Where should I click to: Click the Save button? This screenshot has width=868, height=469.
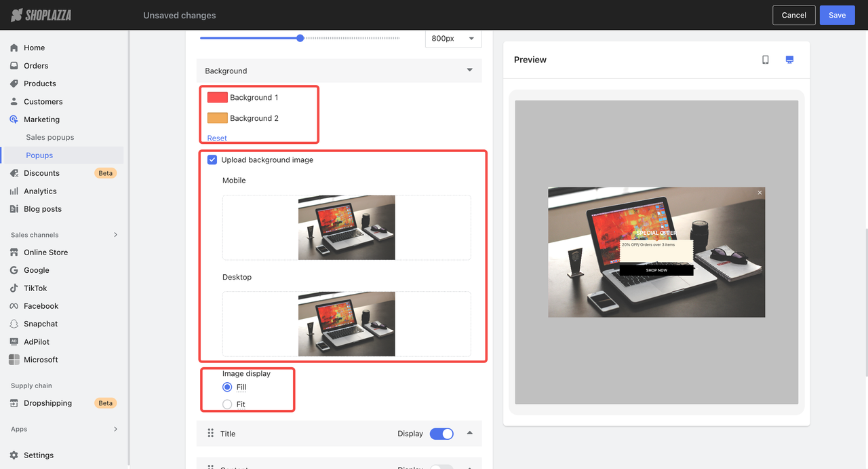tap(837, 15)
